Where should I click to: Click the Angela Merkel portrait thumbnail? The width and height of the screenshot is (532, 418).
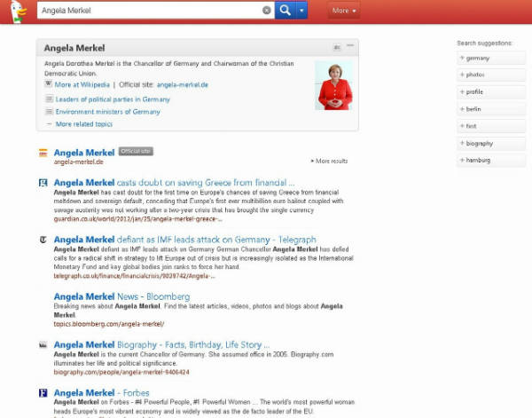[x=333, y=85]
